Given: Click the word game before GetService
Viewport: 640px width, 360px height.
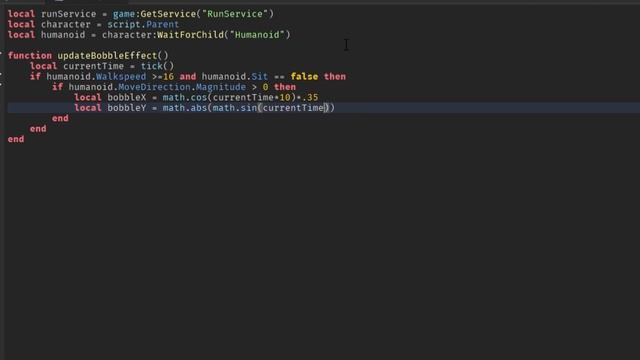Looking at the screenshot, I should [124, 14].
